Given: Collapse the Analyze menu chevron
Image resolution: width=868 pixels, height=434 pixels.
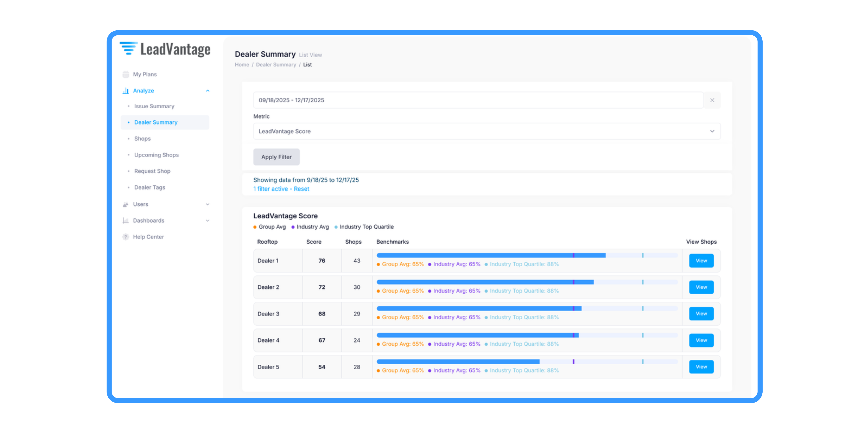Looking at the screenshot, I should tap(208, 91).
